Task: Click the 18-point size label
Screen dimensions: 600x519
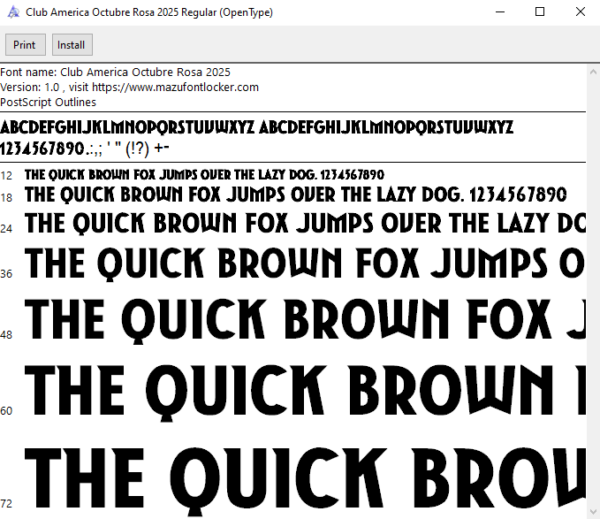Action: click(6, 197)
